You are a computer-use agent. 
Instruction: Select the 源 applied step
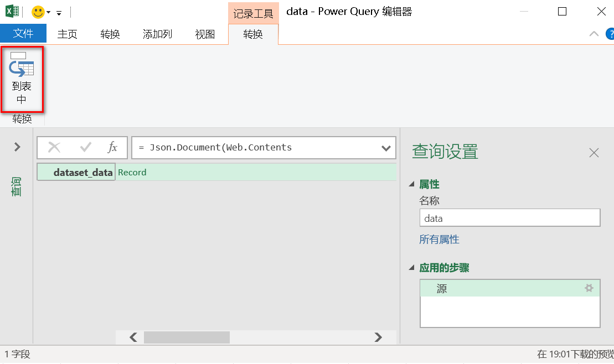pyautogui.click(x=510, y=288)
